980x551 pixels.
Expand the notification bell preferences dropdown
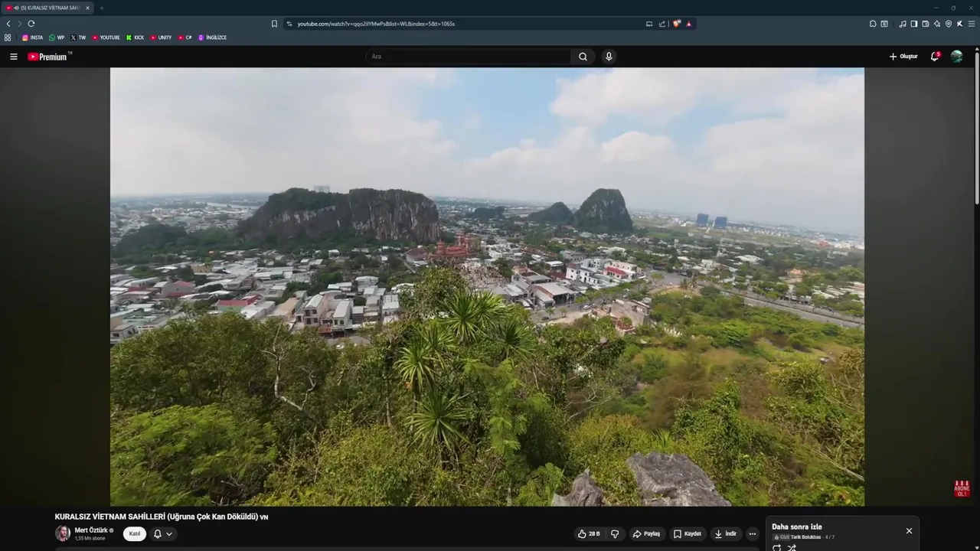169,534
